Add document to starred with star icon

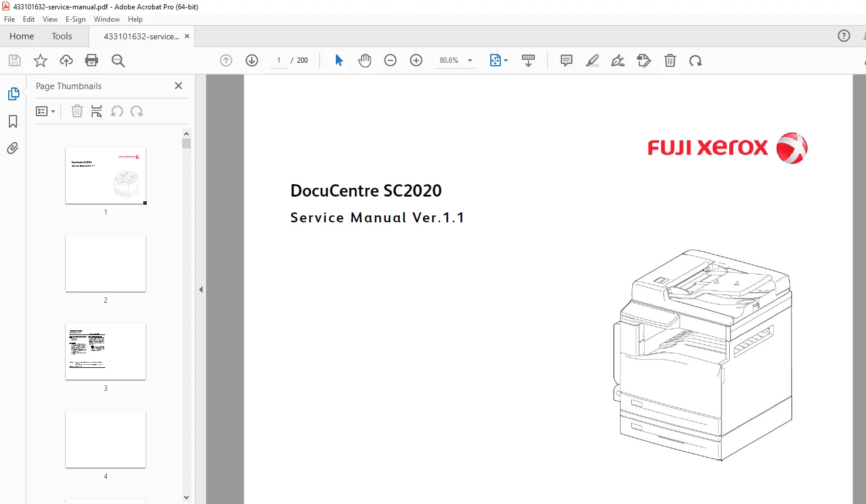(x=41, y=60)
